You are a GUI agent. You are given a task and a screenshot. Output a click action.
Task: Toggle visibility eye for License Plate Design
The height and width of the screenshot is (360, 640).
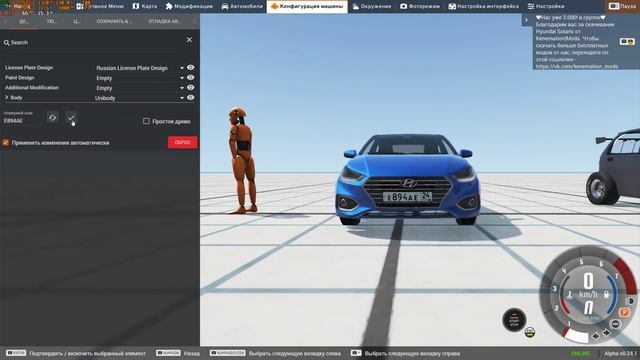191,68
